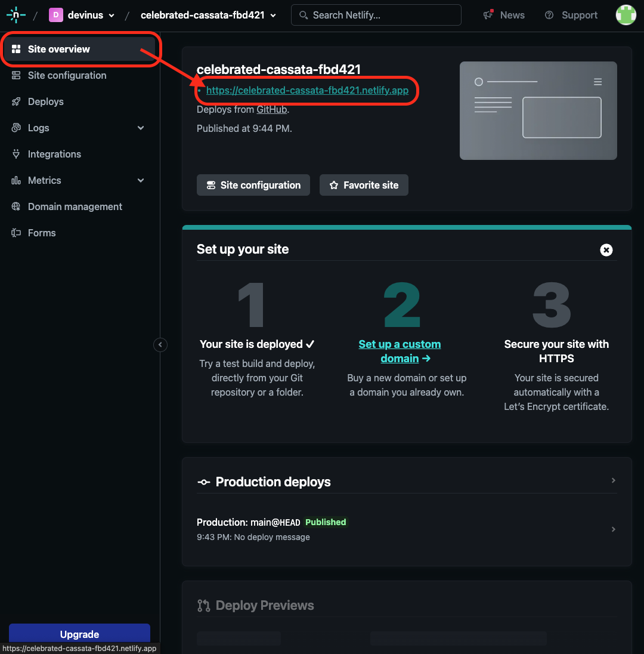Viewport: 644px width, 654px height.
Task: Open Support using the question mark icon
Action: click(549, 15)
